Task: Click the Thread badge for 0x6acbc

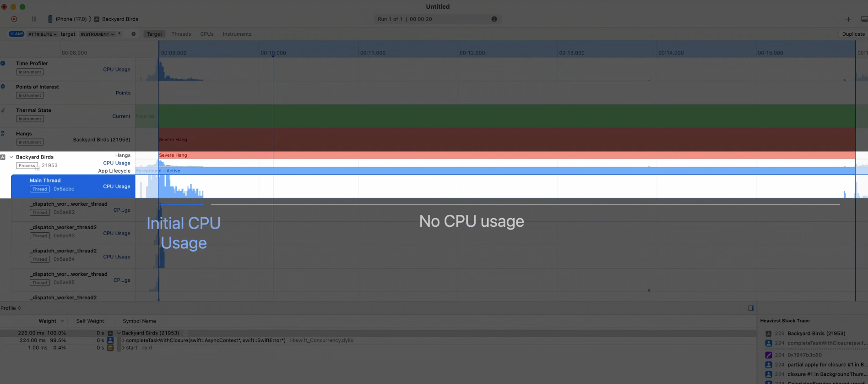Action: tap(40, 189)
